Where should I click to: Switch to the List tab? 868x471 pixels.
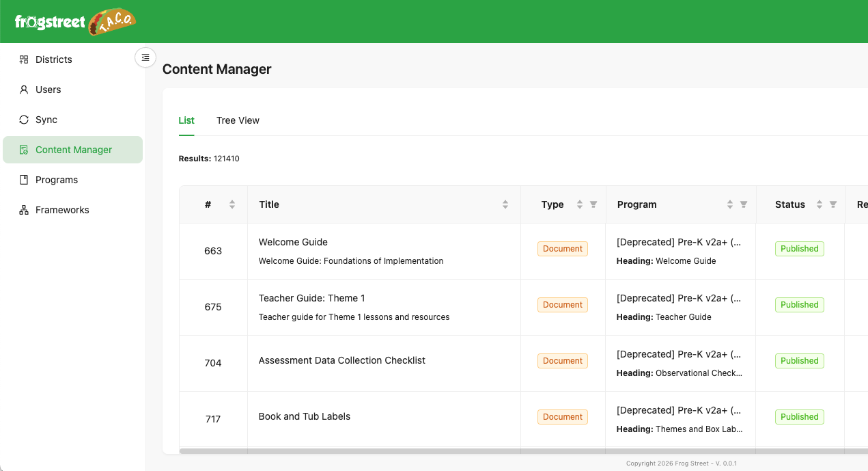186,120
